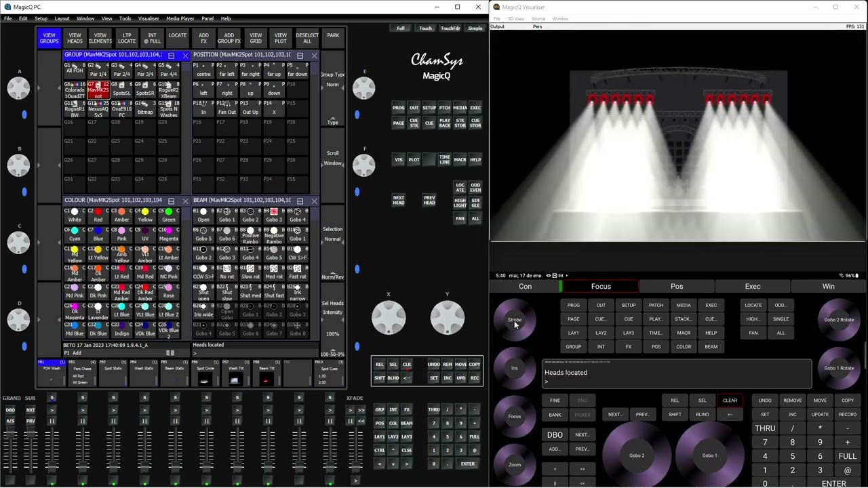Screen dimensions: 868x488
Task: Click ADD GROUP FX soft button
Action: point(229,39)
